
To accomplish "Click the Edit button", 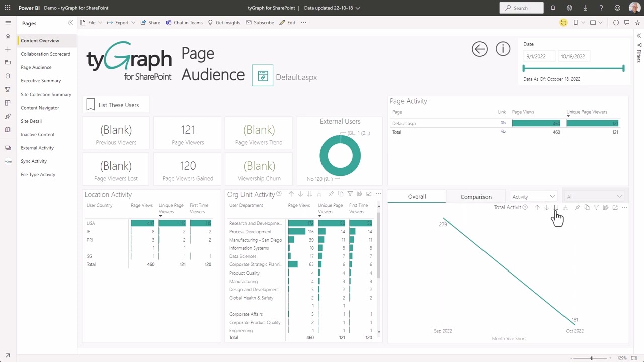I will [x=287, y=23].
